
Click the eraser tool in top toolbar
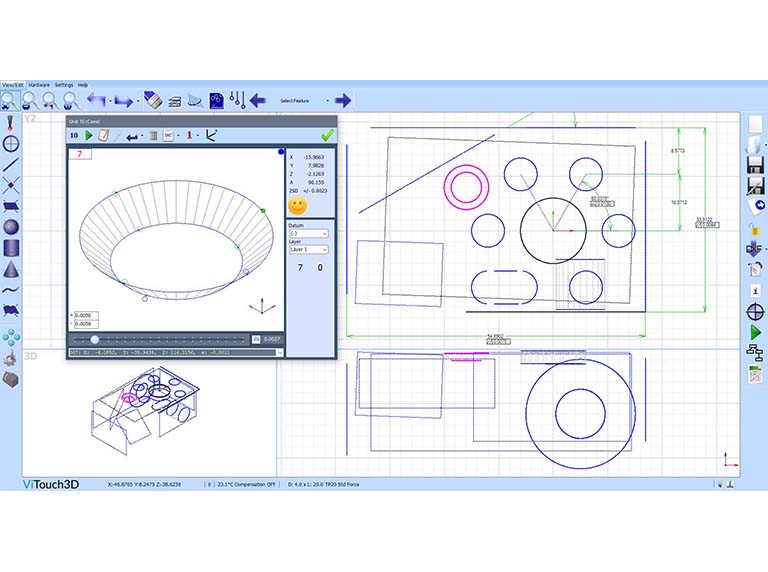click(152, 100)
